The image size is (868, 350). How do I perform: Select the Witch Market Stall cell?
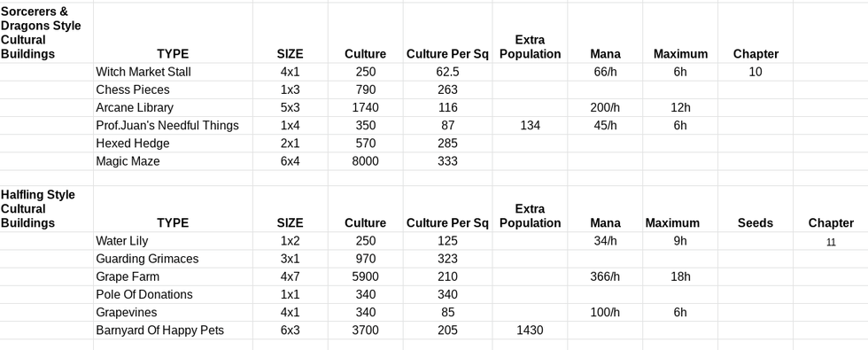click(173, 72)
